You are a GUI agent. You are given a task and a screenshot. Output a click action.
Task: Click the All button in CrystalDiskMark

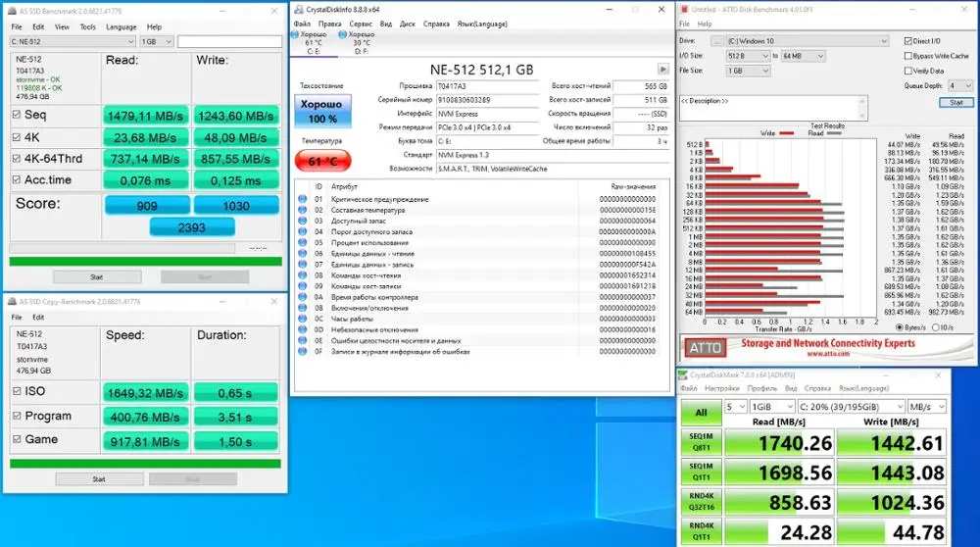tap(702, 412)
